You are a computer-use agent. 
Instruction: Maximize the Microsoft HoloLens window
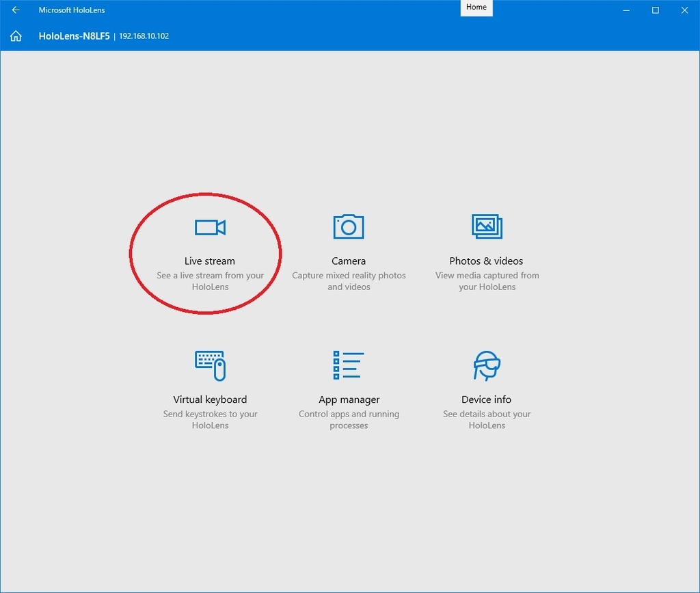tap(656, 10)
